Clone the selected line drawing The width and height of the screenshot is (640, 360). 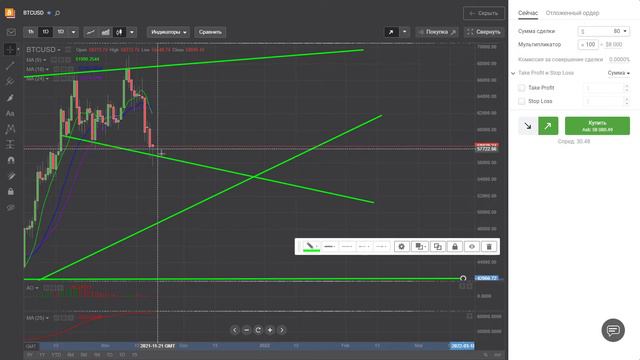point(438,247)
